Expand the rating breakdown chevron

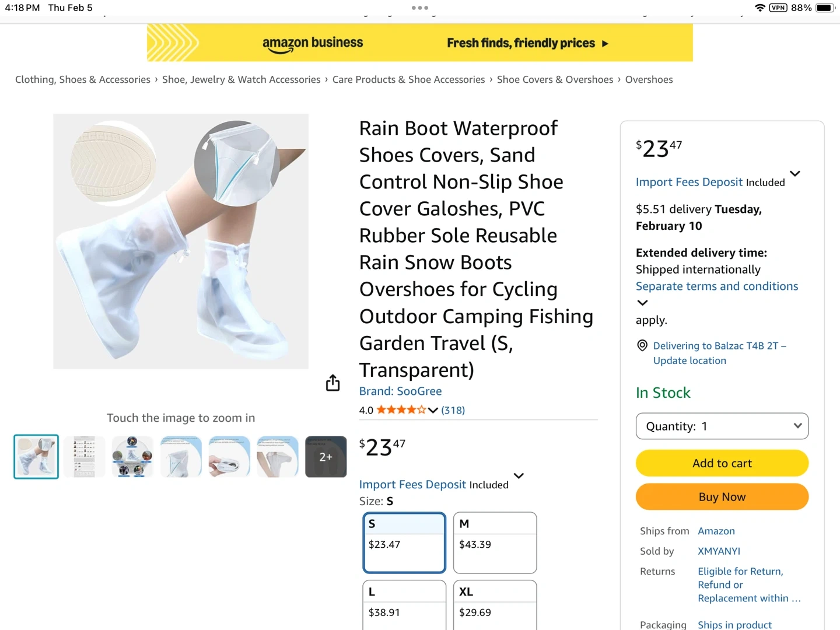click(x=433, y=410)
